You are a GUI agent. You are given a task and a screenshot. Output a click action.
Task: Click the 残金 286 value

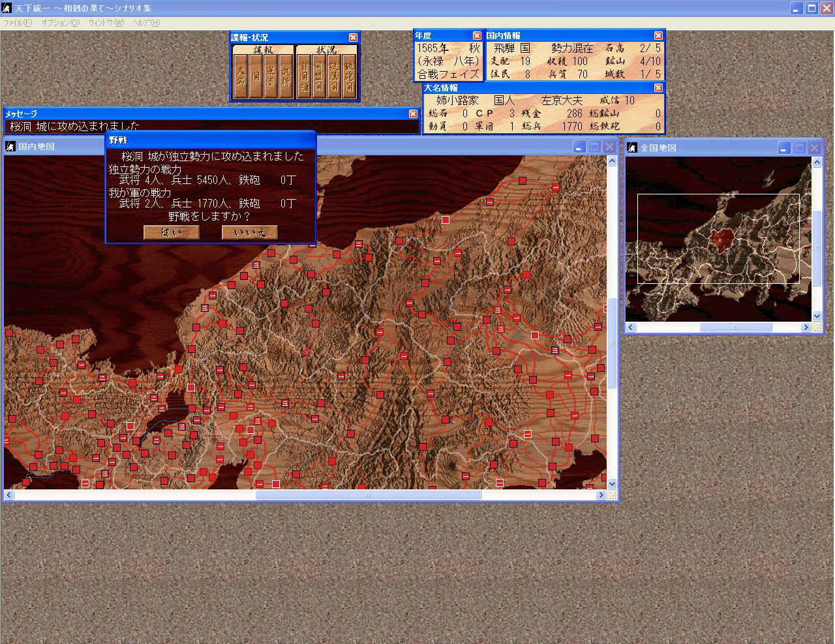pos(552,114)
